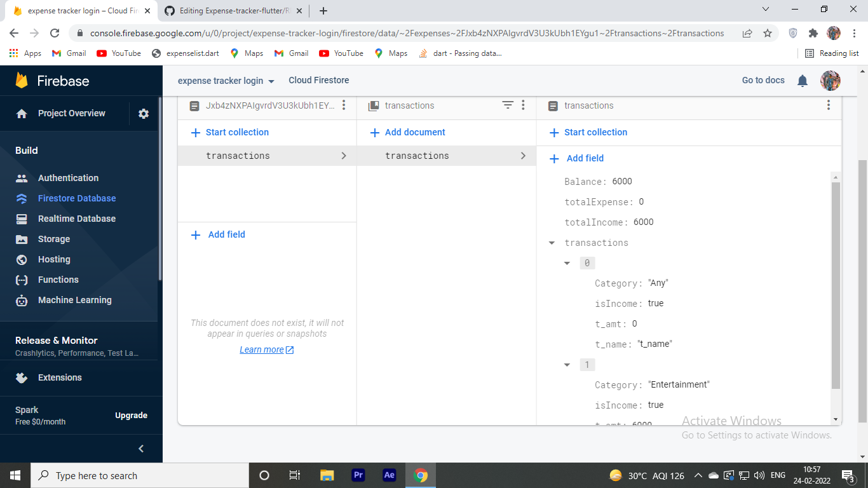Click the filter icon on the transactions collection
The width and height of the screenshot is (868, 488).
[x=507, y=105]
